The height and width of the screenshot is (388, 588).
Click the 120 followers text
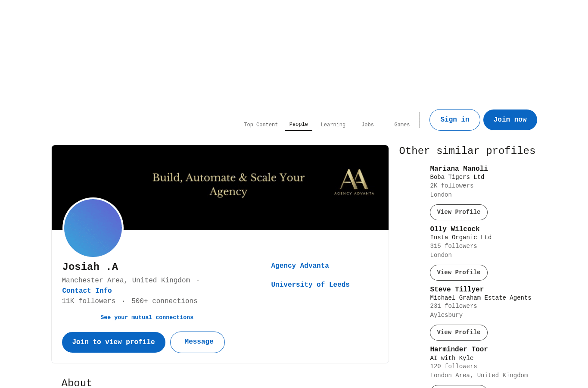point(454,366)
